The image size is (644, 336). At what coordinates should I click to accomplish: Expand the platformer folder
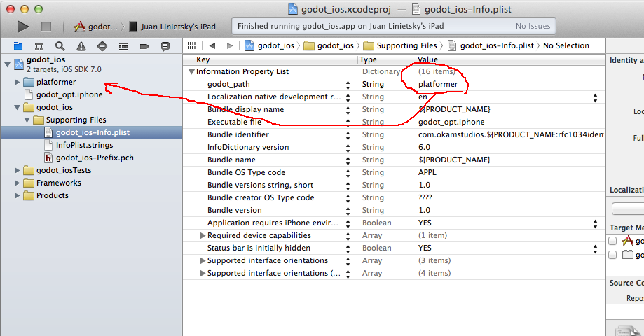[x=17, y=82]
